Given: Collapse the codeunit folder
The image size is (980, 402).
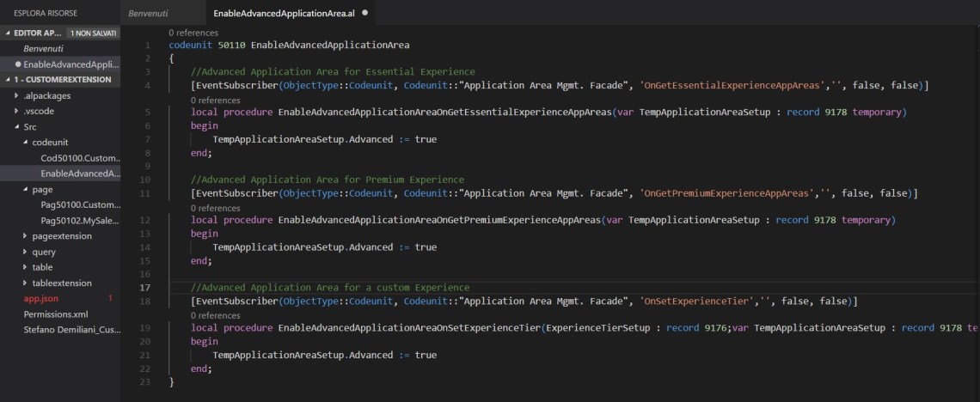Looking at the screenshot, I should (x=27, y=143).
